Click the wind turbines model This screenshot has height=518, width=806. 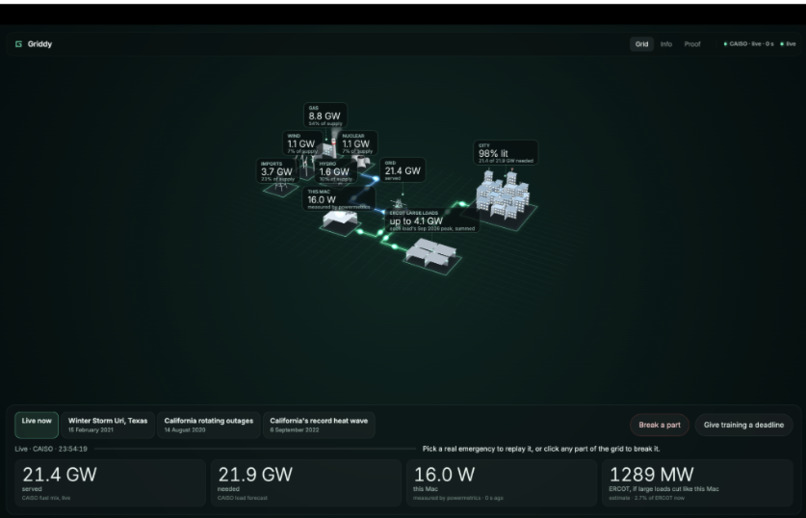coord(307,166)
